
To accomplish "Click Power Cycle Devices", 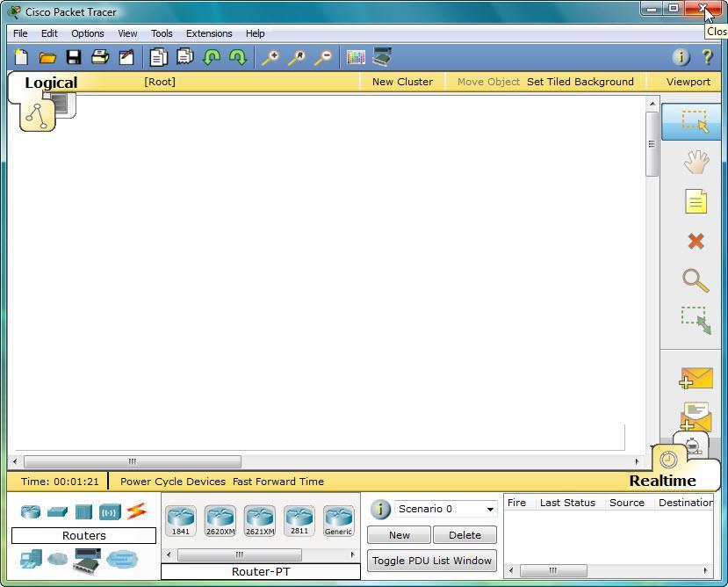I will click(x=173, y=482).
